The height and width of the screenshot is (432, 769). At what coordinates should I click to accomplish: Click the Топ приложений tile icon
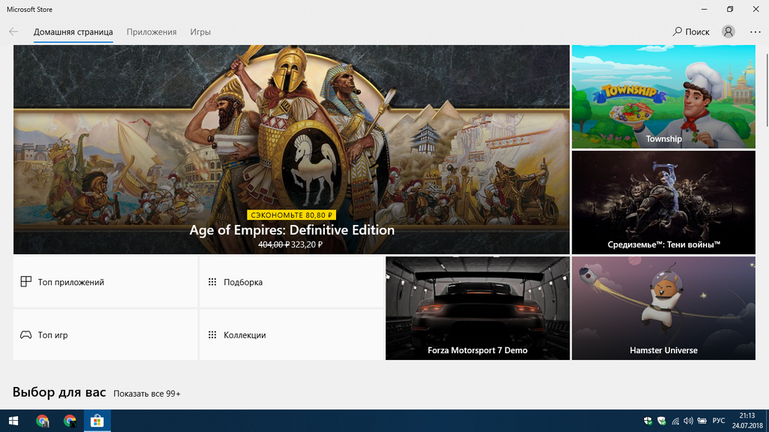26,281
